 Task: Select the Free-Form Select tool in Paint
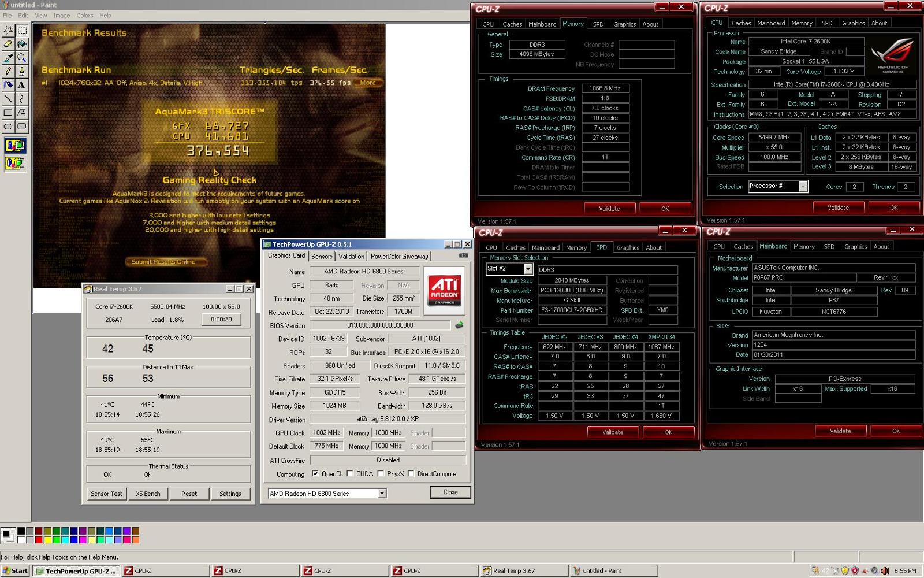coord(8,29)
